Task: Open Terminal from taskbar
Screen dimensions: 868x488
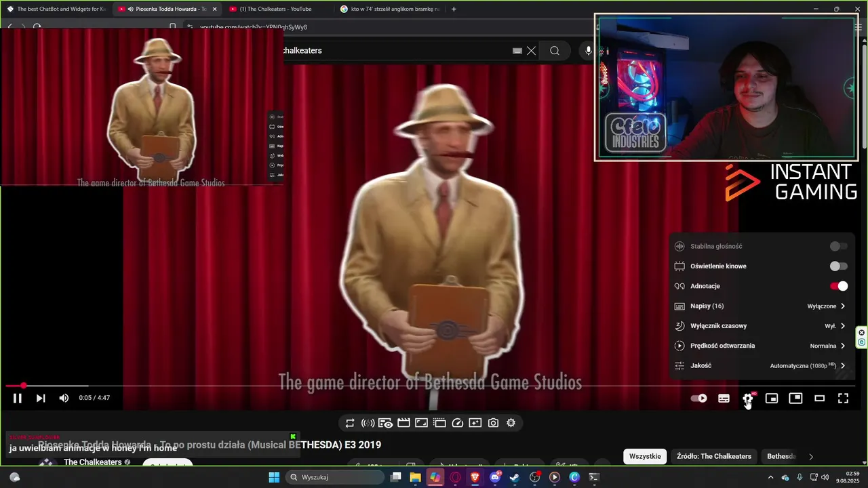Action: [594, 477]
